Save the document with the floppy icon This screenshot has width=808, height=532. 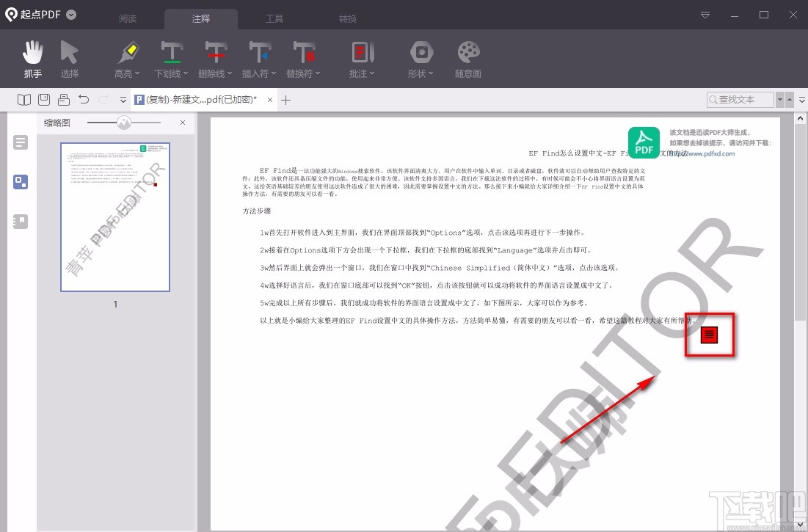coord(44,99)
